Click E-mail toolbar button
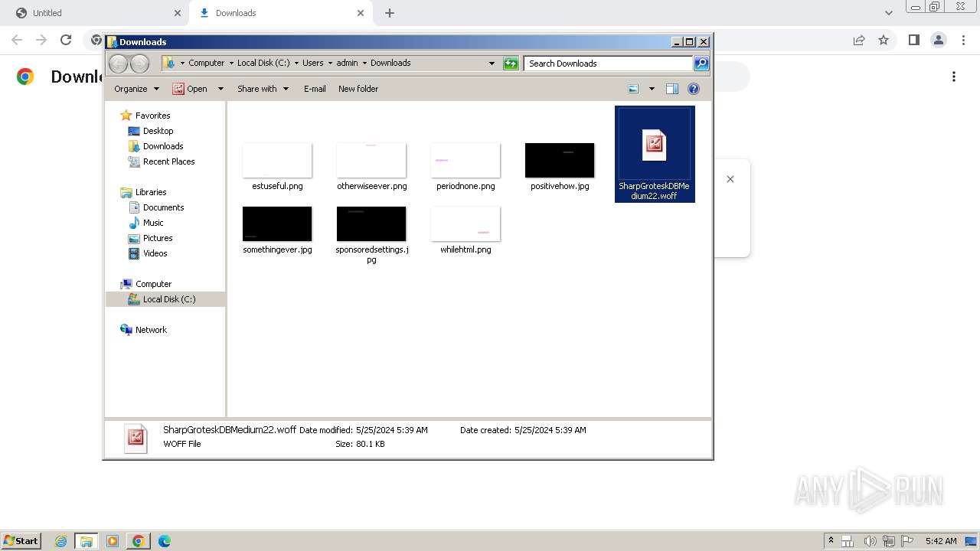980x551 pixels. (x=315, y=89)
